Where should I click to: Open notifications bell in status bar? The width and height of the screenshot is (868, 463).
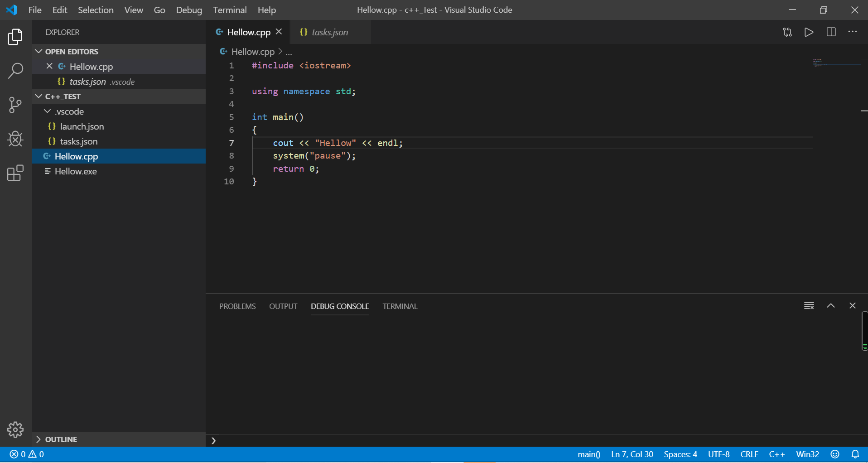pyautogui.click(x=855, y=454)
